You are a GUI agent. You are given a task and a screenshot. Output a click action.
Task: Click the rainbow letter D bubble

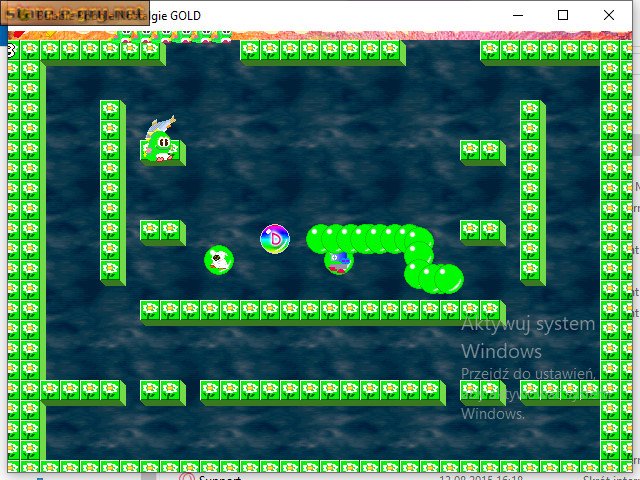(275, 239)
